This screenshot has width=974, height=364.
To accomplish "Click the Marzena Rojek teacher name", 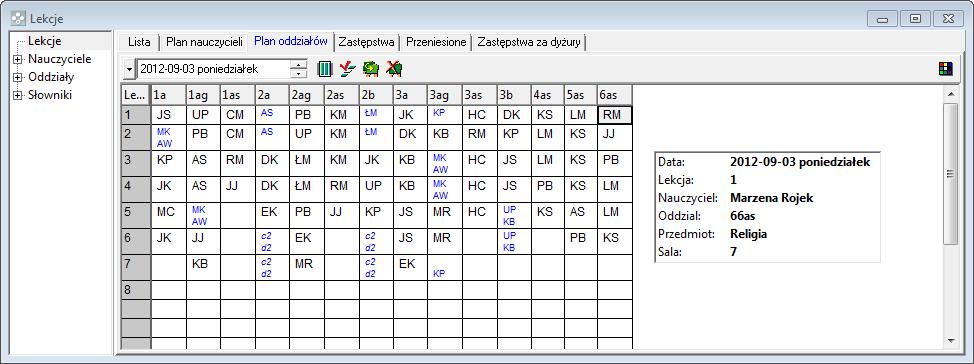I will (x=771, y=198).
